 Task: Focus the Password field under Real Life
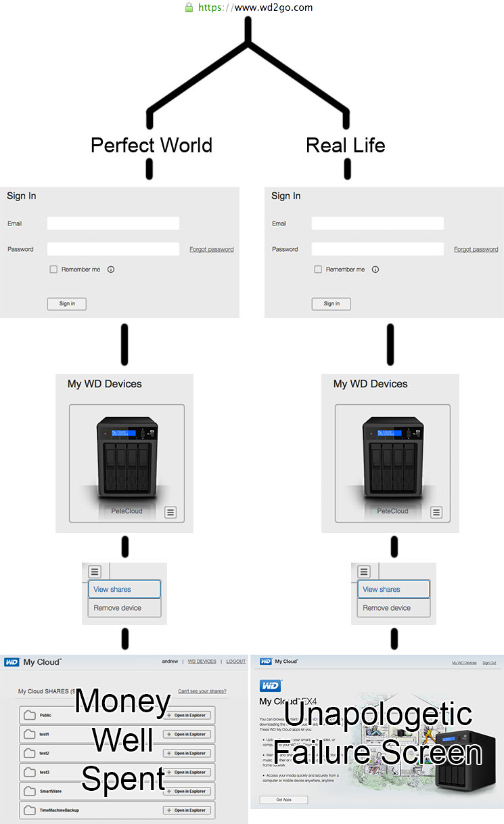click(377, 249)
